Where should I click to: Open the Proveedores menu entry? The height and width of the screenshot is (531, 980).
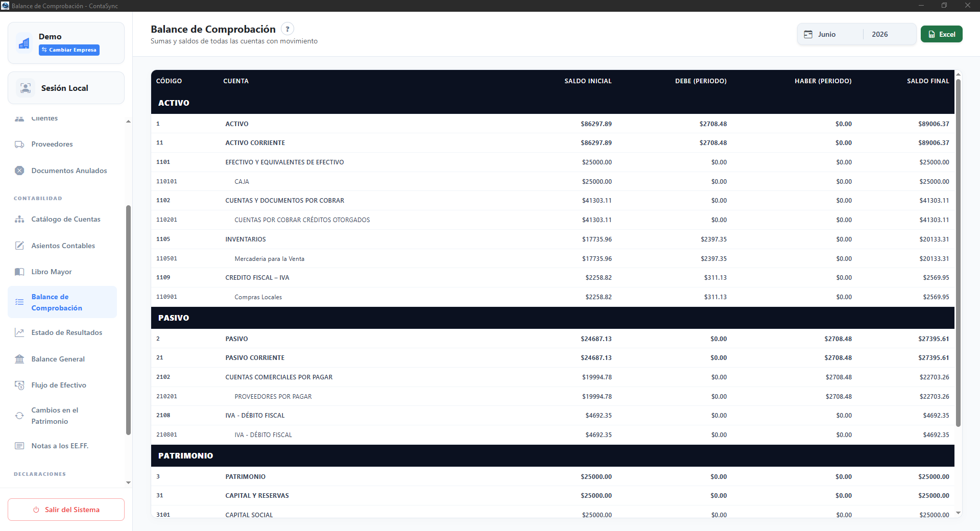tap(62, 144)
